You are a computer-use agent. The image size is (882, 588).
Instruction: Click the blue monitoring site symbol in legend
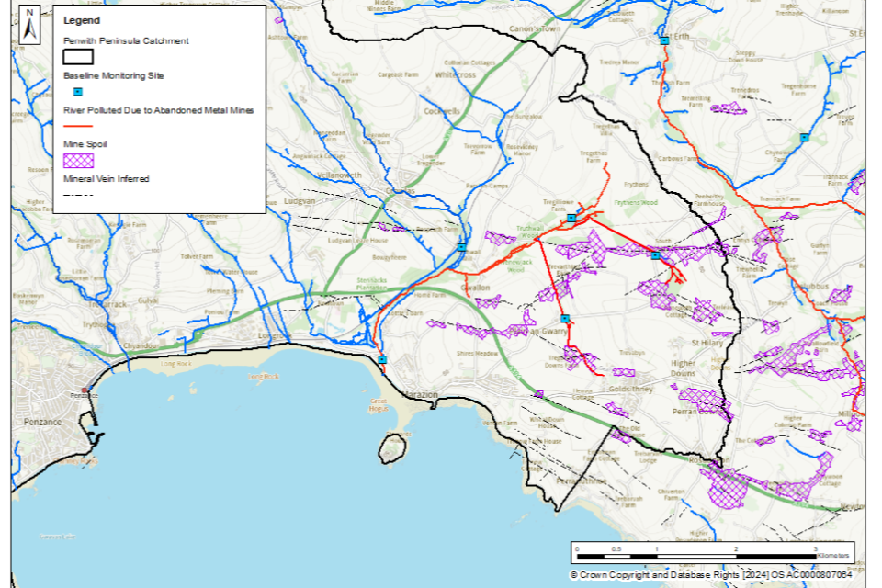(77, 91)
